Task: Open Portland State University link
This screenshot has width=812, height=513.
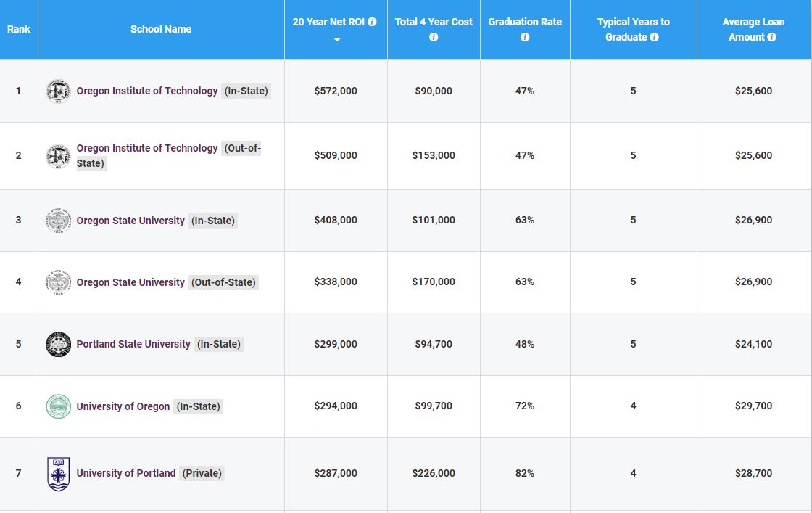Action: pos(133,344)
